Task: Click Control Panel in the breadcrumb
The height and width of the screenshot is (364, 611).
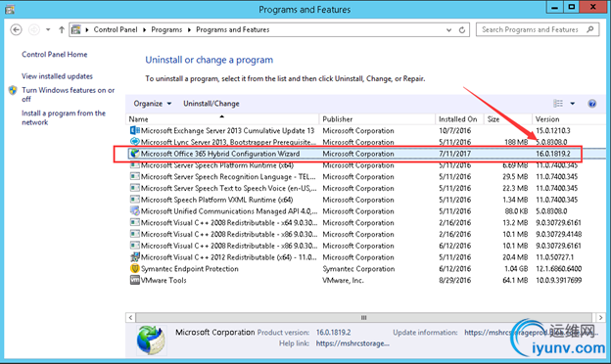Action: [116, 29]
